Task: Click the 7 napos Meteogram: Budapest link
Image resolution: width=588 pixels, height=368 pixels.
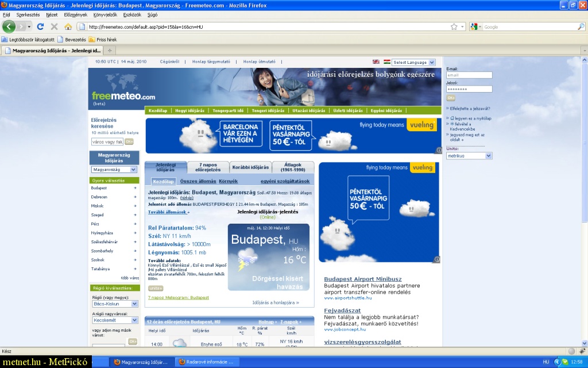Action: tap(178, 297)
